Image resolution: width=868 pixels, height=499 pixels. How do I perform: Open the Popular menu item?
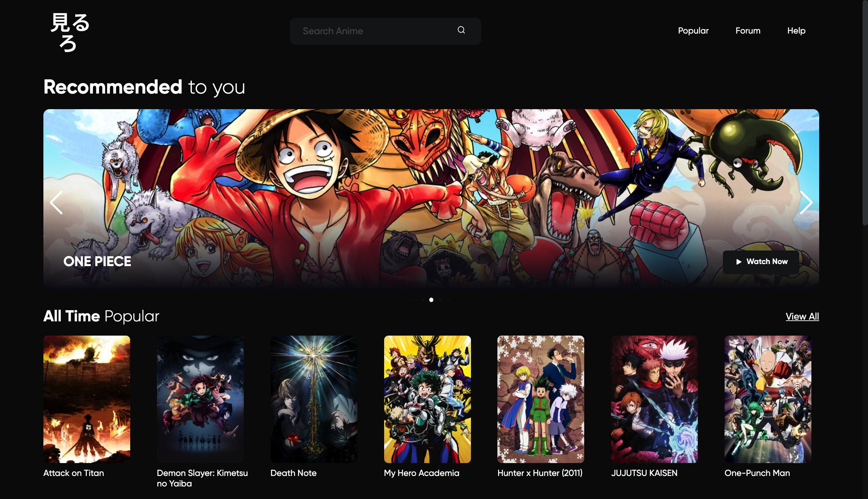coord(693,31)
